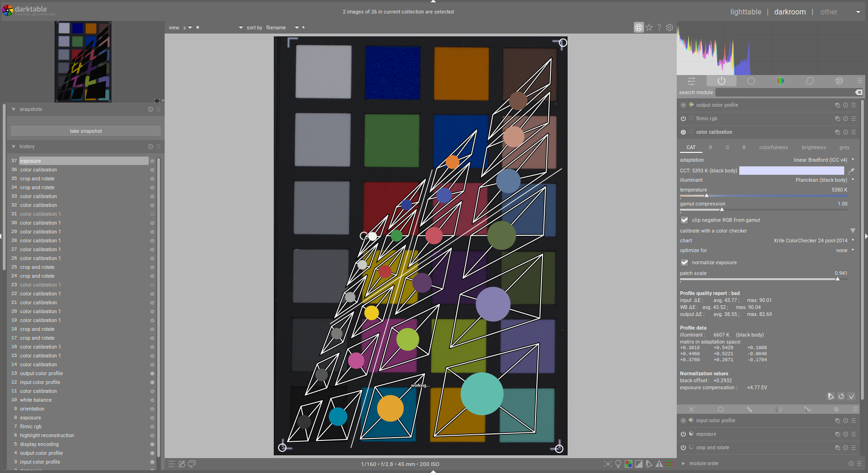This screenshot has width=868, height=473.
Task: Click the illuminant color picker eyedropper
Action: click(x=852, y=171)
